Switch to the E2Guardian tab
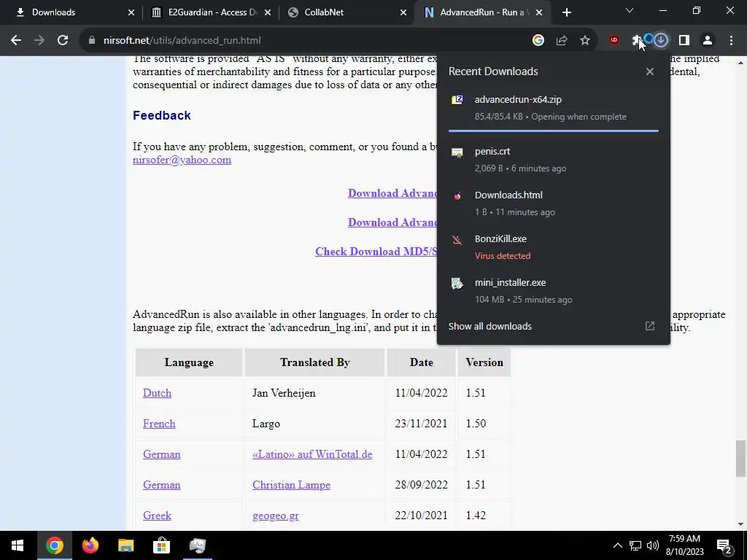The image size is (747, 560). (209, 12)
